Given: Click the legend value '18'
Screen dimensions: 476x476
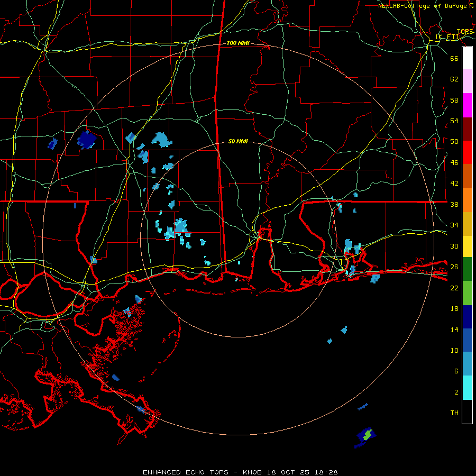Looking at the screenshot, I should pos(454,309).
